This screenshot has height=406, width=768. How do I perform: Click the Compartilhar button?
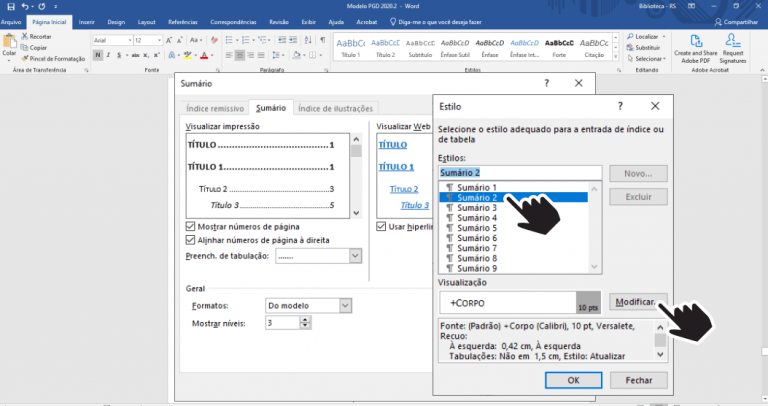pos(736,22)
